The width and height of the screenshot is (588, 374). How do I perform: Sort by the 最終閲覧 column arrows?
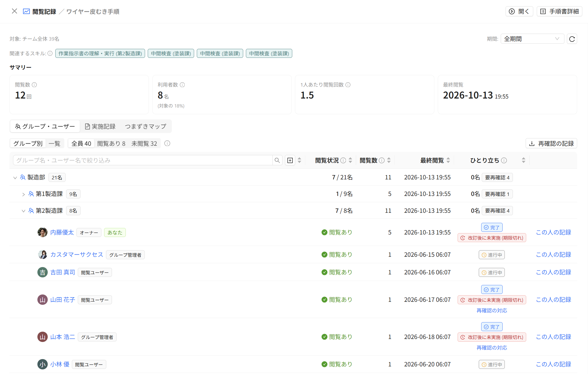point(448,160)
